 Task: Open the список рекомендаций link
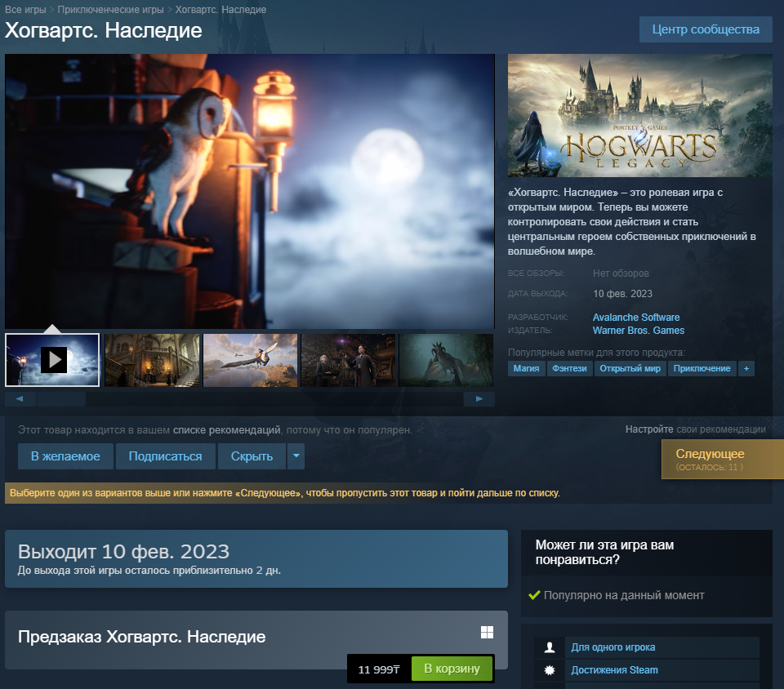click(x=226, y=430)
